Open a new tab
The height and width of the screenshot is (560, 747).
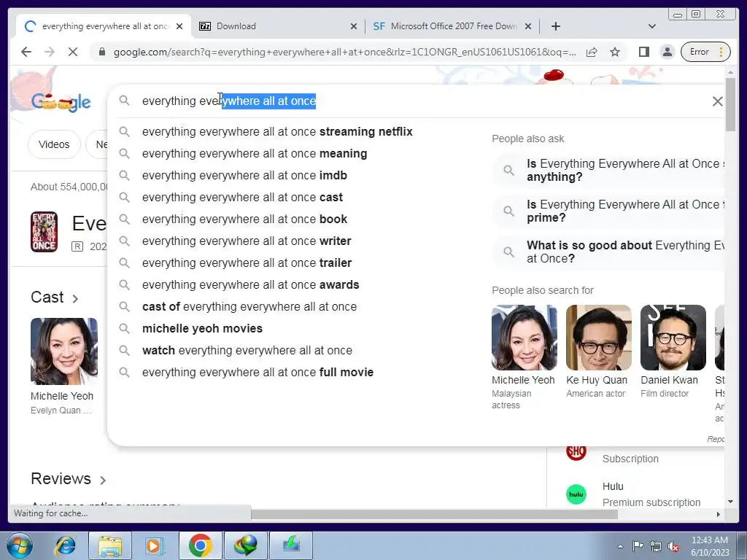coord(555,26)
